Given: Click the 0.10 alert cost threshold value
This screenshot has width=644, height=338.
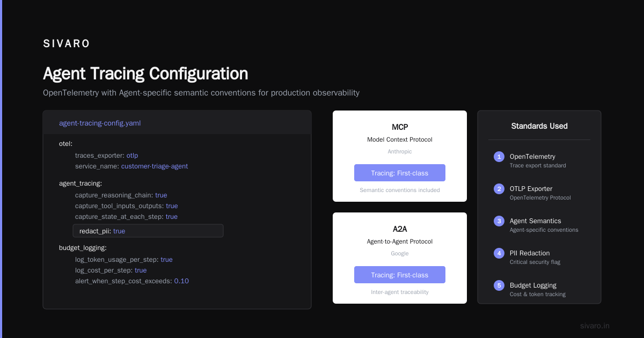Looking at the screenshot, I should [181, 281].
